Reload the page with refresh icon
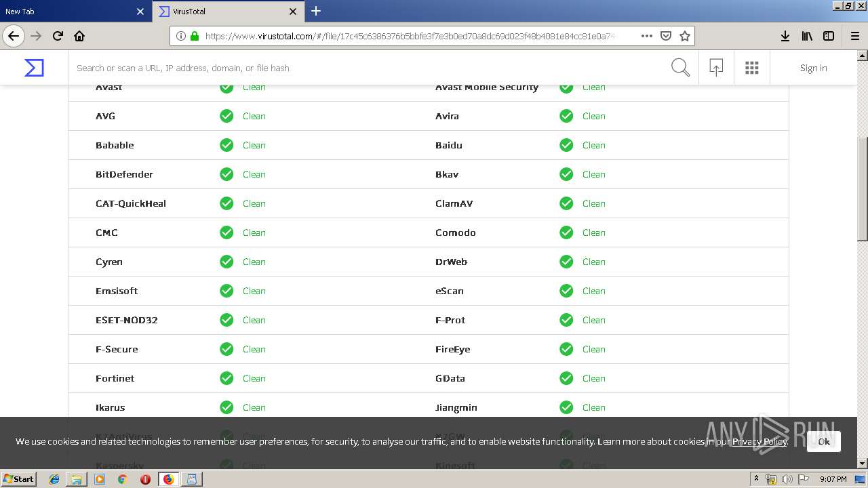The height and width of the screenshot is (488, 868). click(58, 36)
